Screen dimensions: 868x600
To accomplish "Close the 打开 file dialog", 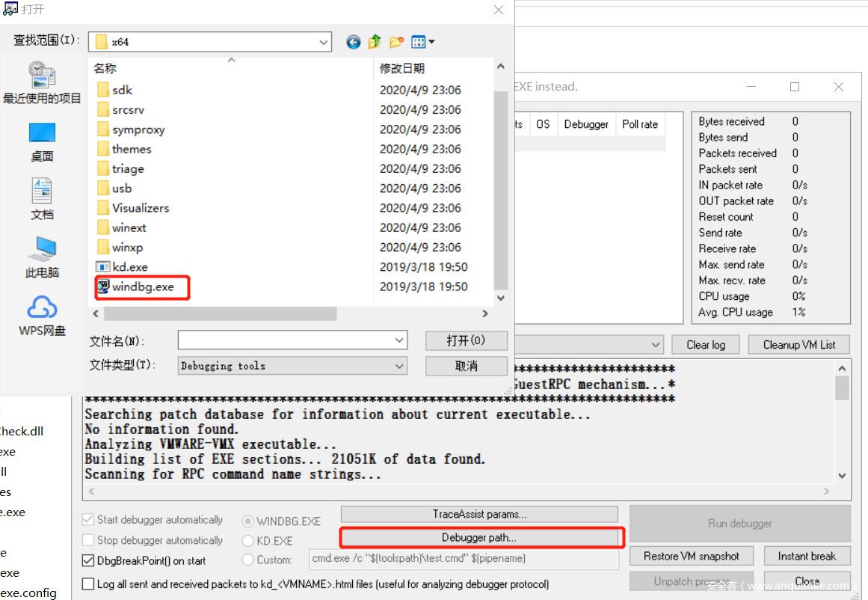I will tap(498, 10).
